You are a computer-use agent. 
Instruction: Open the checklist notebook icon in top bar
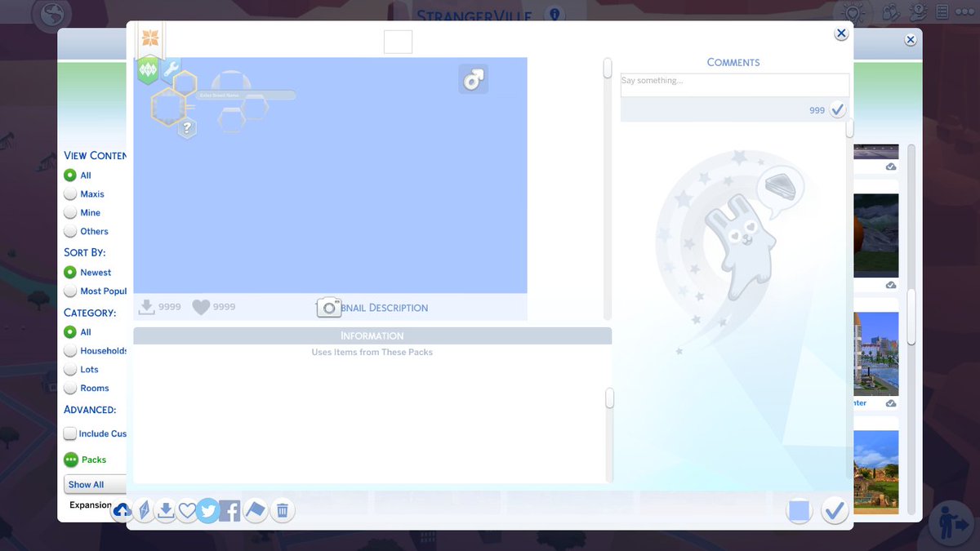tap(942, 11)
